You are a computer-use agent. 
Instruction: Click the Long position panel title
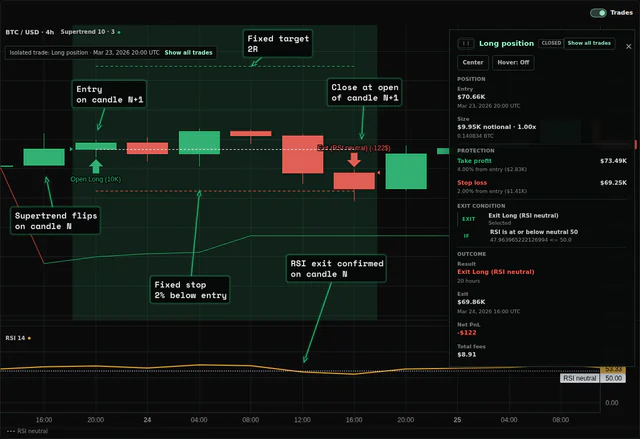point(506,43)
